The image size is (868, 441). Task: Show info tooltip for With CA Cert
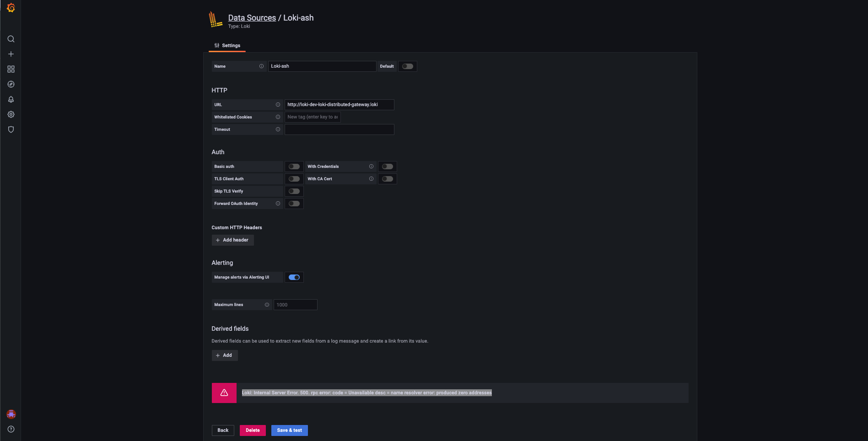coord(371,179)
